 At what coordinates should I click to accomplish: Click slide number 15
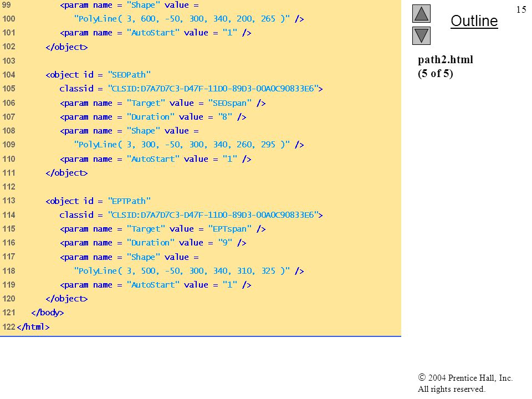pos(521,9)
